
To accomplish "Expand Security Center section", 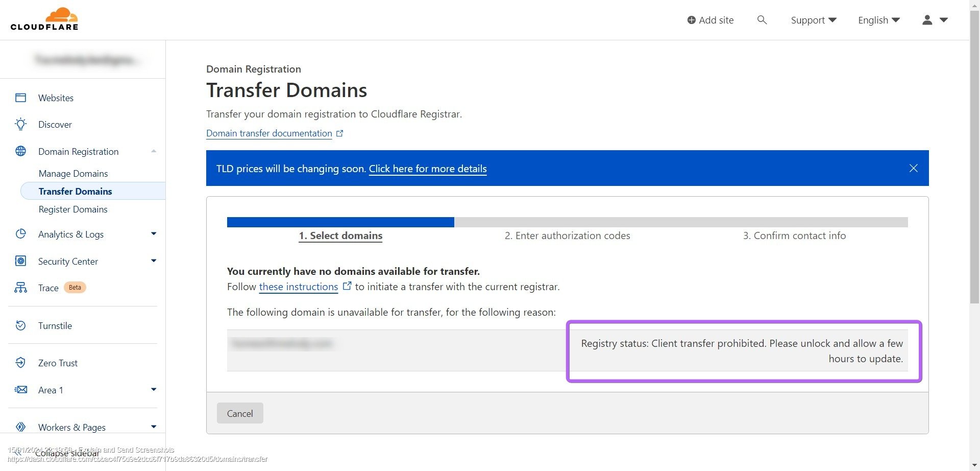I will (154, 261).
